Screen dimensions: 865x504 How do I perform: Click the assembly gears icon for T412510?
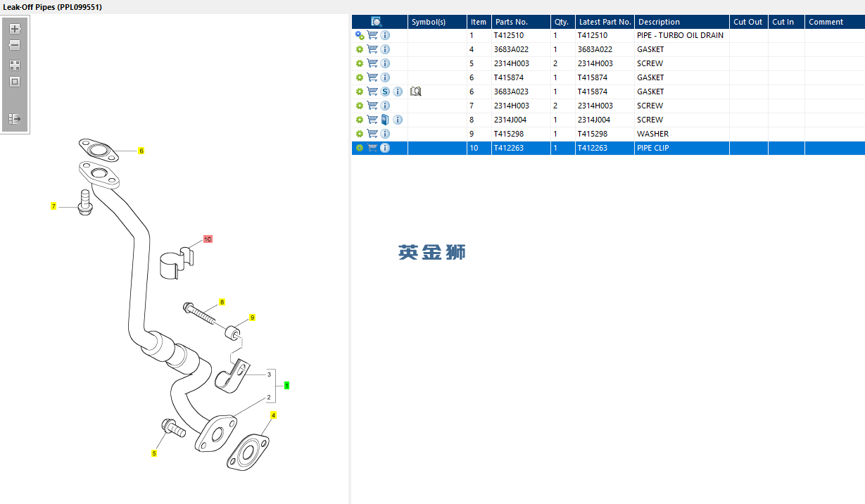(x=360, y=35)
